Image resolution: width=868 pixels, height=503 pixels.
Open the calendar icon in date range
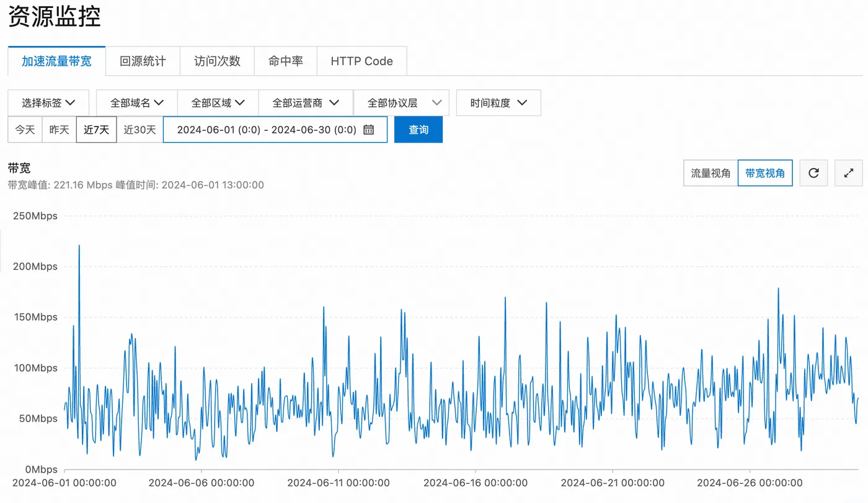[368, 130]
